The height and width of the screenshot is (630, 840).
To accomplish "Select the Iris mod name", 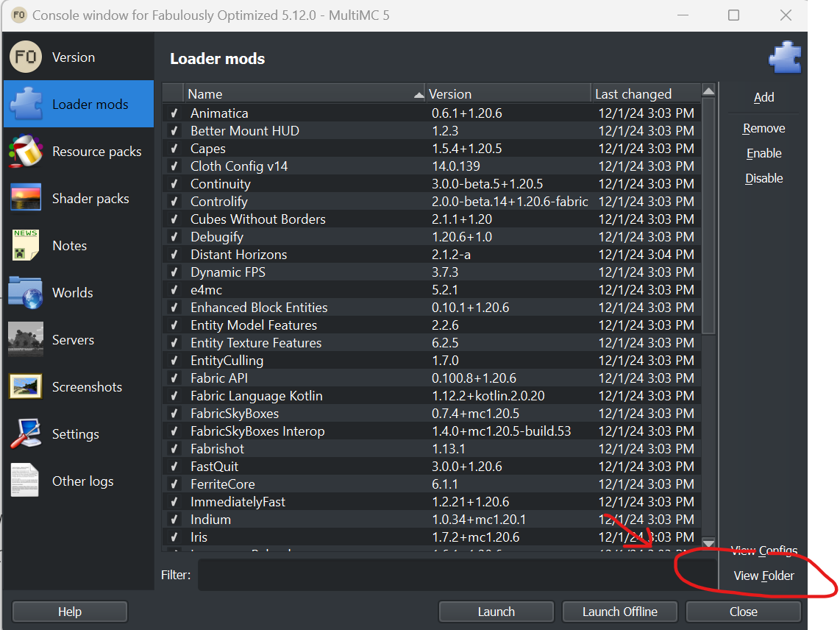I will coord(199,538).
